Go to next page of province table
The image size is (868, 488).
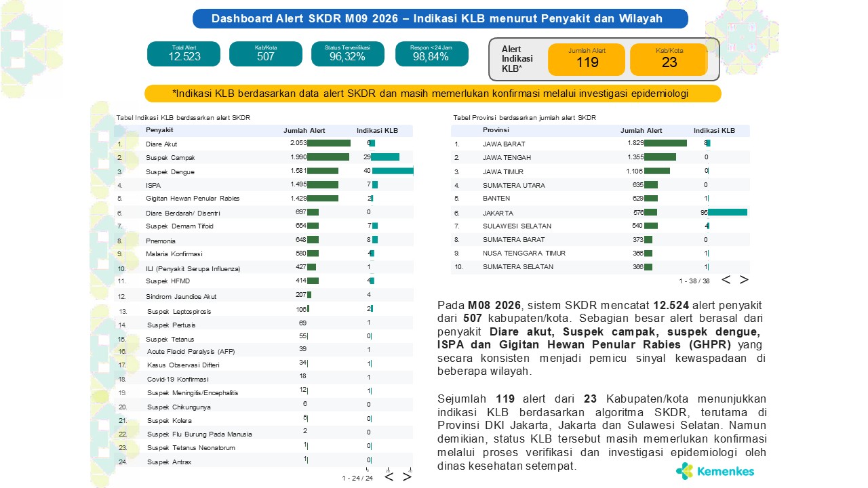(744, 280)
